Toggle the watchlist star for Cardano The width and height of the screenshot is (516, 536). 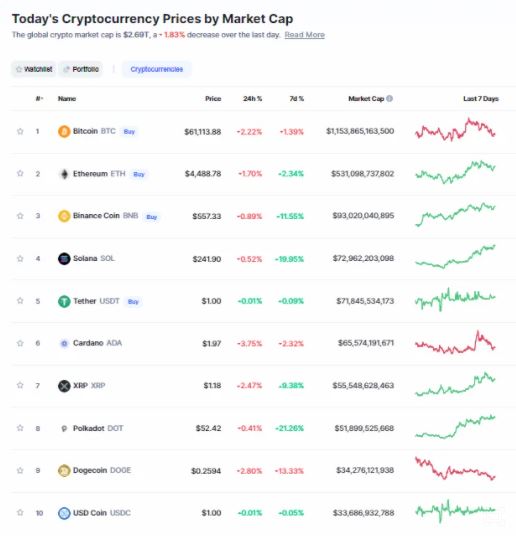click(20, 343)
